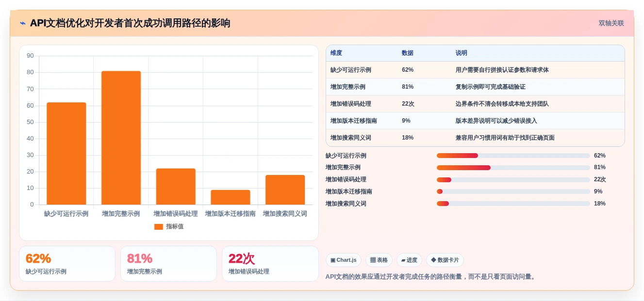Click the 81% value in table
644x301 pixels.
point(408,87)
